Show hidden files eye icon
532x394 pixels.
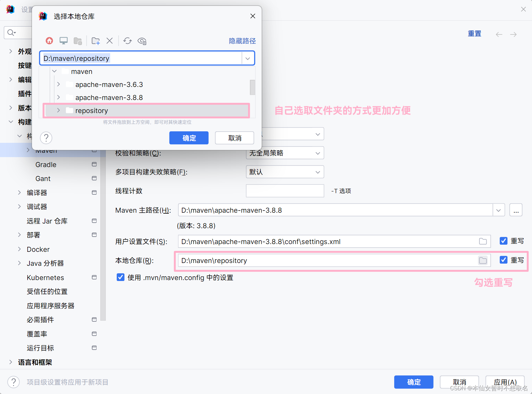tap(142, 41)
